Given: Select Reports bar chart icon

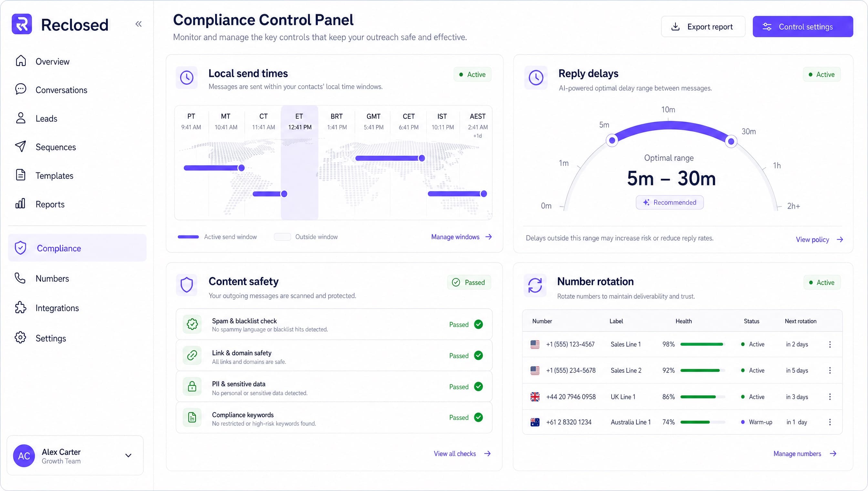Looking at the screenshot, I should click(21, 204).
